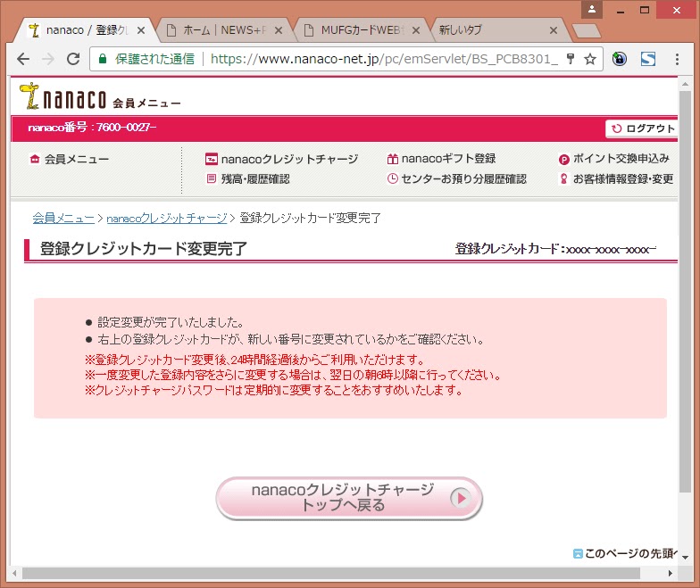
Task: Click the 残高・履歴確認 list icon
Action: (211, 178)
